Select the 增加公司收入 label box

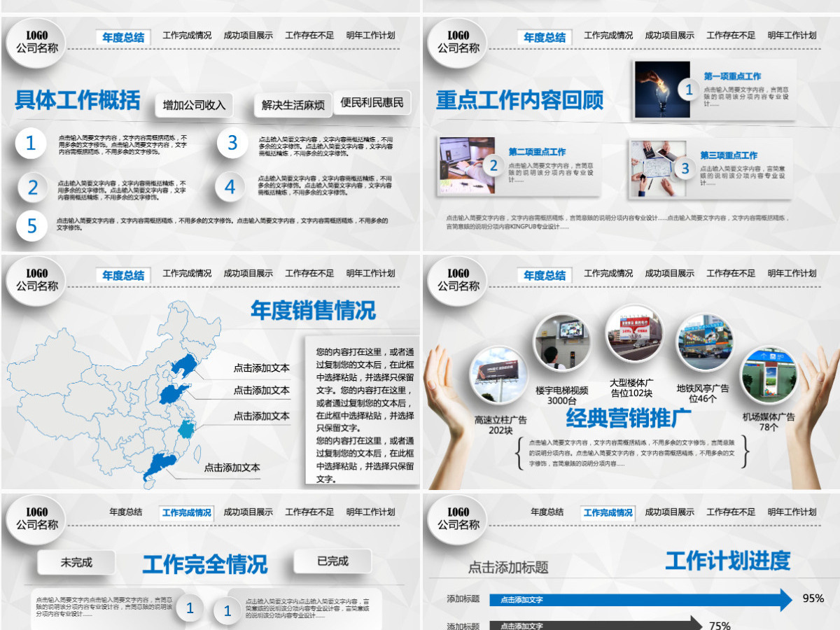pyautogui.click(x=195, y=105)
